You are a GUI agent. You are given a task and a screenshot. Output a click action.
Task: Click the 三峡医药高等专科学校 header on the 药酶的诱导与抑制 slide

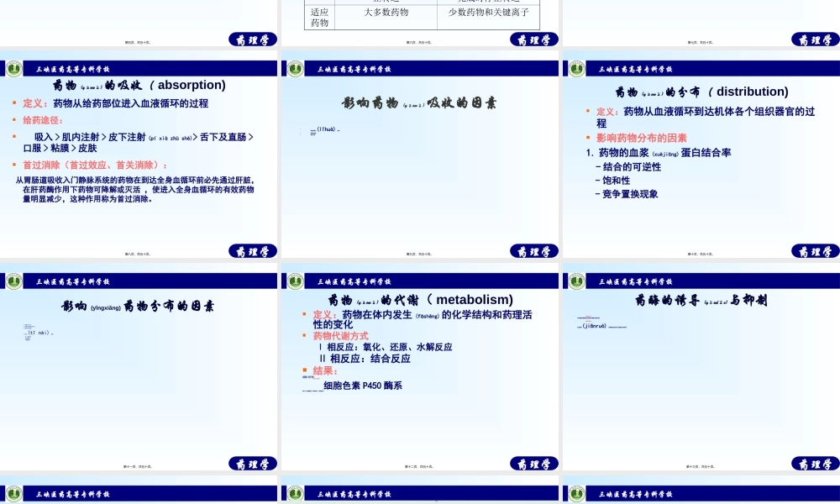coord(635,281)
